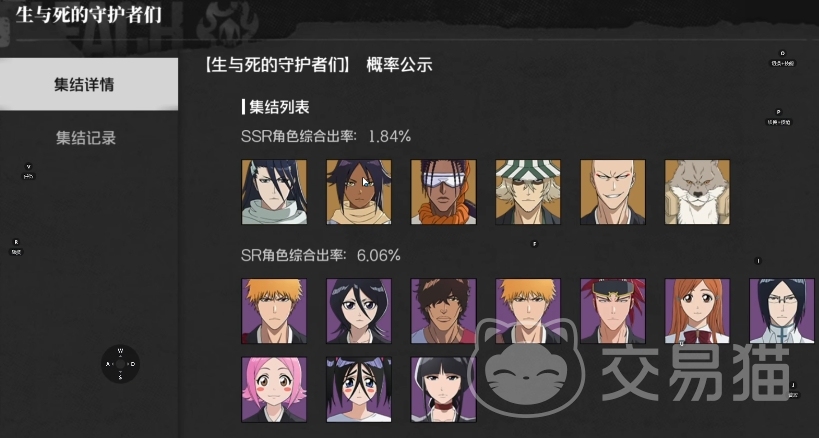Choose the SSR character wearing white visor goggles
Screen dimensions: 819x438
coord(443,192)
